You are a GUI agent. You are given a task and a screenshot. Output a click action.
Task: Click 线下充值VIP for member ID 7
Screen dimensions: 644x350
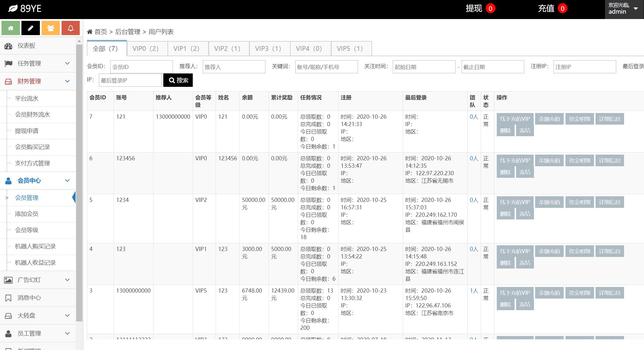515,119
